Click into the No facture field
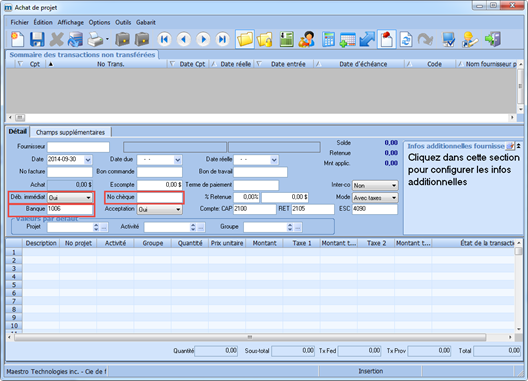 pos(70,172)
